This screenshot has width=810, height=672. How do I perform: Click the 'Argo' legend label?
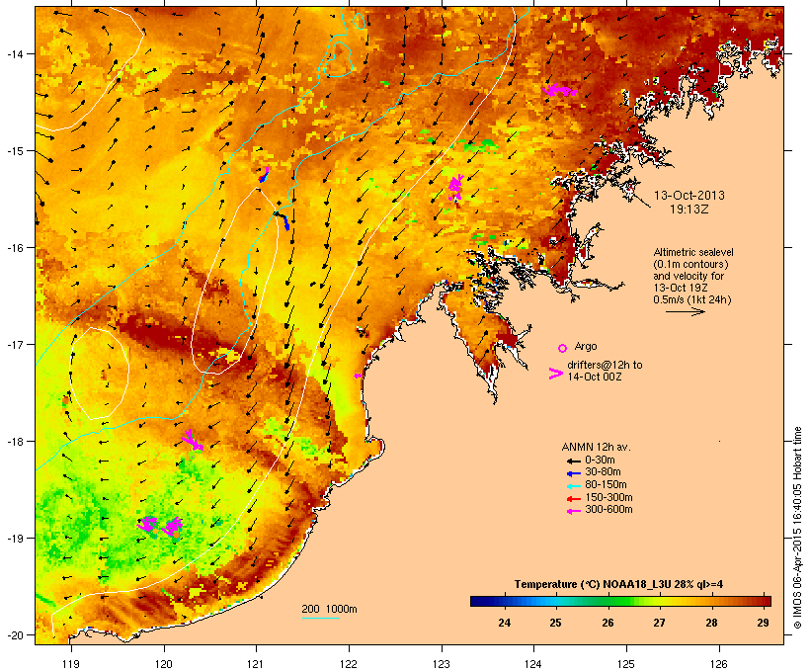(586, 346)
